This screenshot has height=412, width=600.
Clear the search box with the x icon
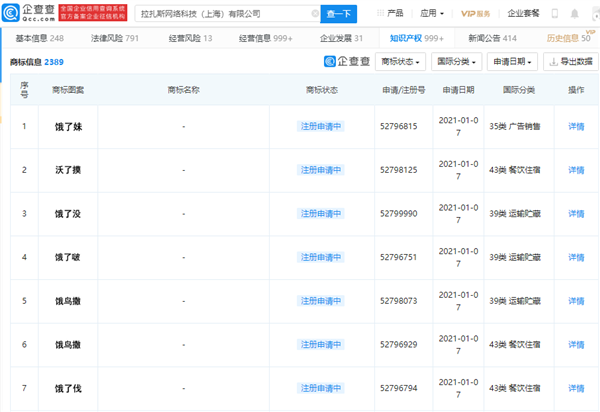point(315,14)
